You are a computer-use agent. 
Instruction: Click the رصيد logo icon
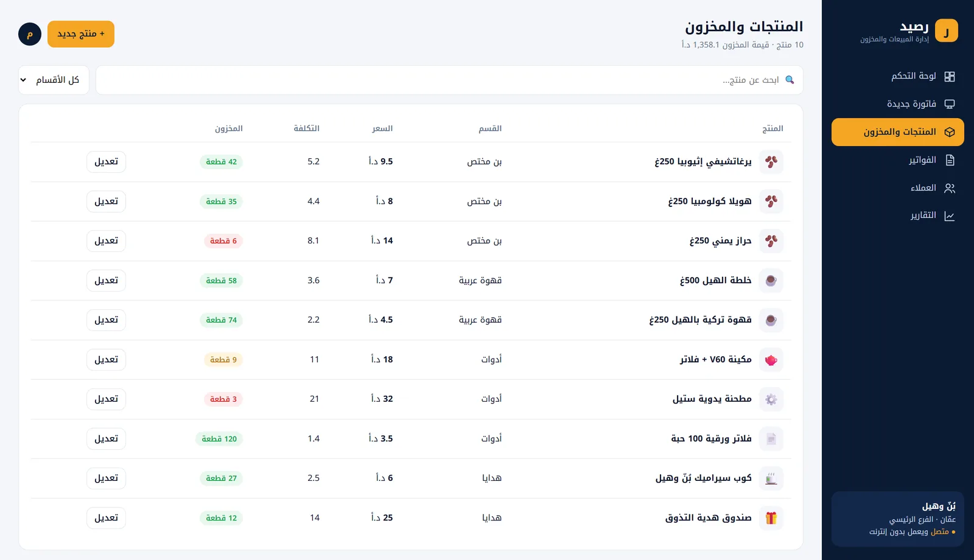coord(947,30)
